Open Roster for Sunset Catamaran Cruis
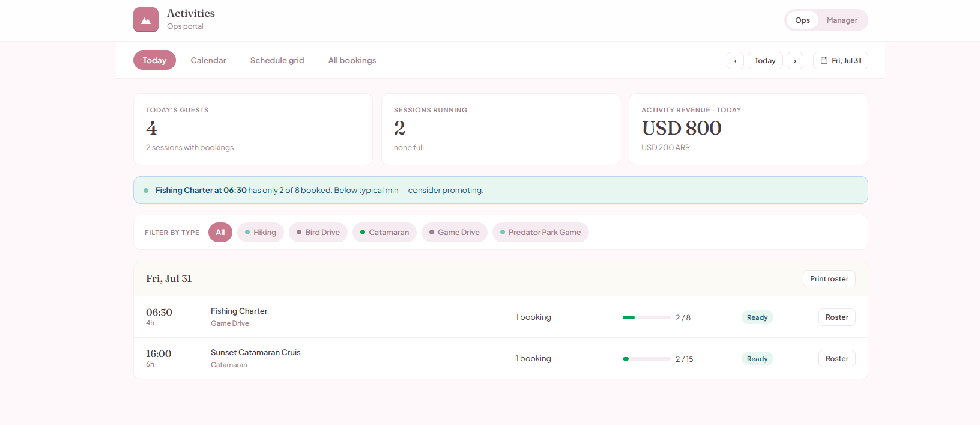Image resolution: width=980 pixels, height=425 pixels. (837, 359)
